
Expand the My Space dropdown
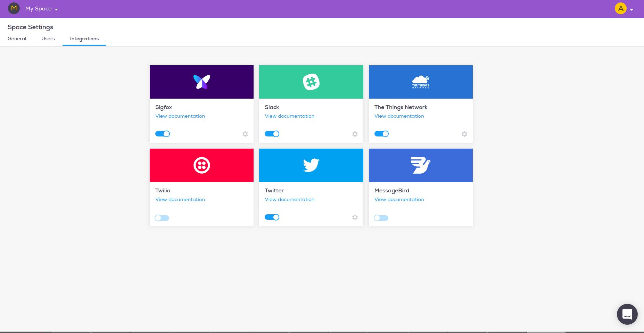tap(42, 9)
